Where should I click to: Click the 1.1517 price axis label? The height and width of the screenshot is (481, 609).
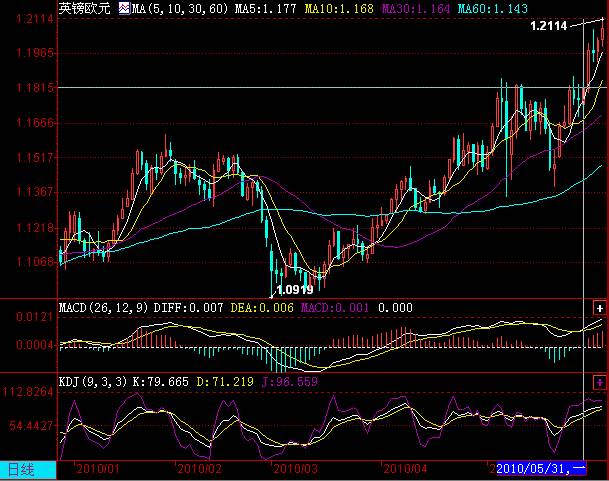(35, 158)
